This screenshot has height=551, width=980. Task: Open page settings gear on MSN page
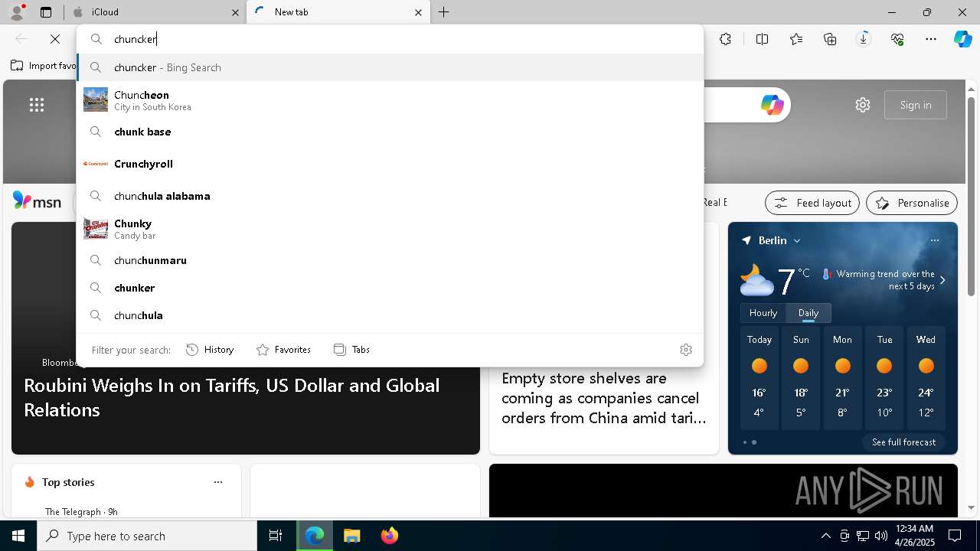pos(863,105)
